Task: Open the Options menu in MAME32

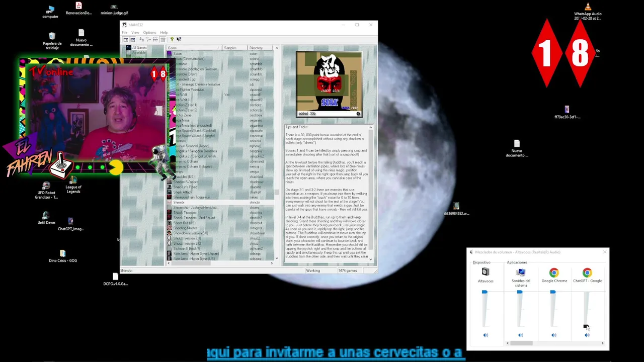Action: coord(149,33)
